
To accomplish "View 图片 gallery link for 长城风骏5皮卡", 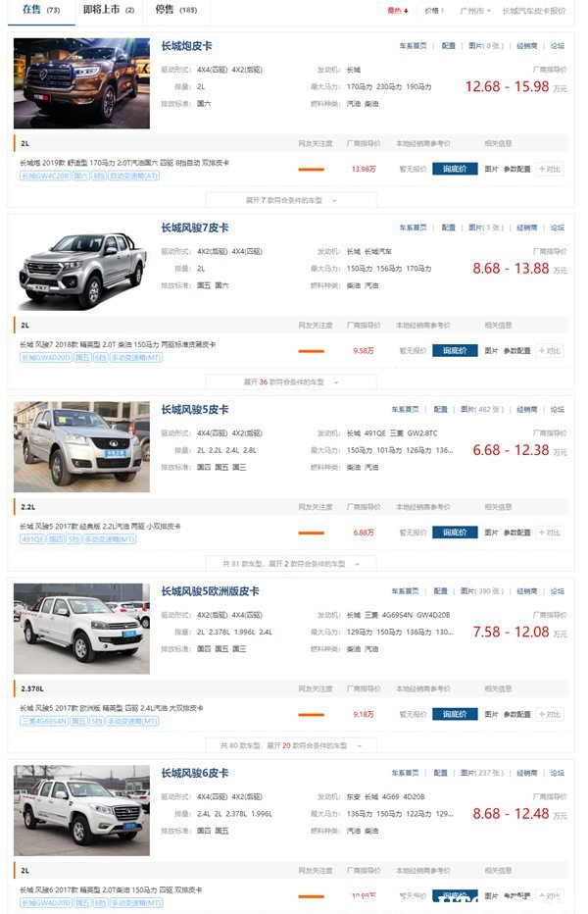I will [x=482, y=409].
